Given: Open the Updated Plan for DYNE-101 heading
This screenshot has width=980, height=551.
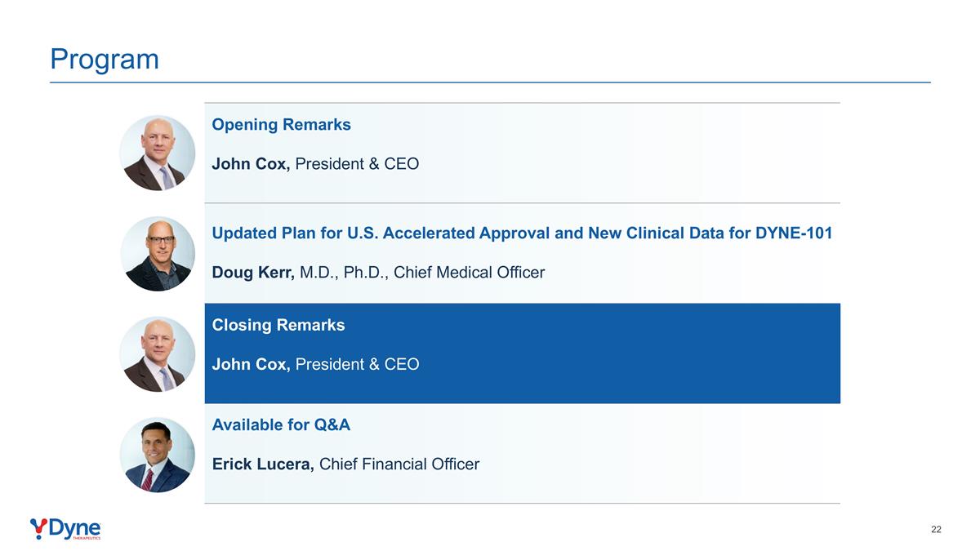Looking at the screenshot, I should click(x=522, y=233).
